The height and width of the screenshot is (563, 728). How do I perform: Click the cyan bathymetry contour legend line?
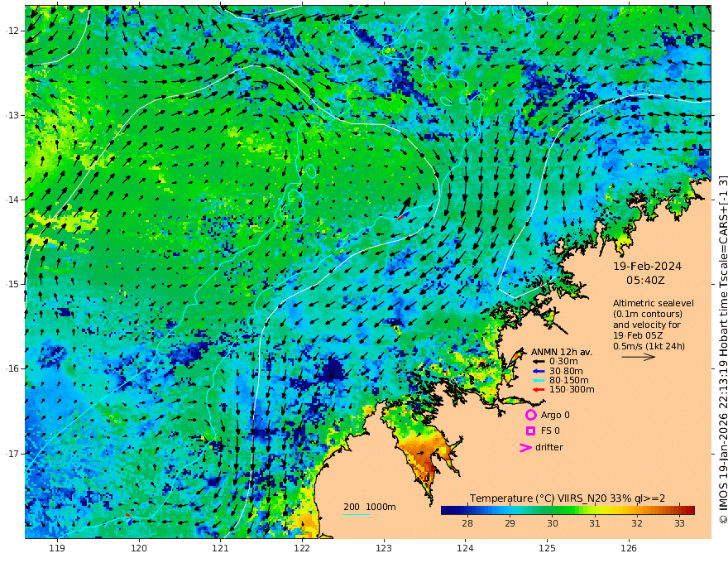[x=357, y=515]
